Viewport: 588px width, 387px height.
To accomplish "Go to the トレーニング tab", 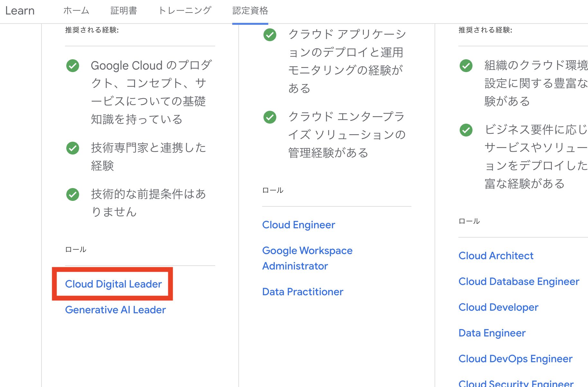I will point(185,11).
